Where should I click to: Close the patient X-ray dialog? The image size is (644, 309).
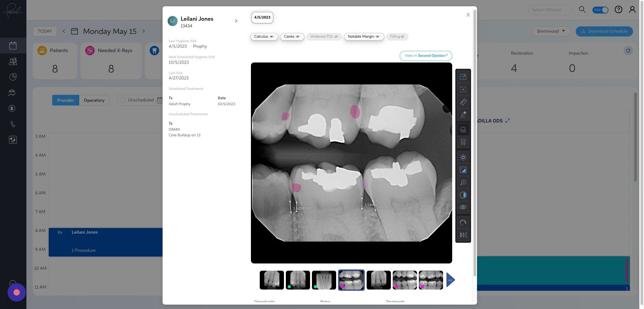click(x=468, y=15)
